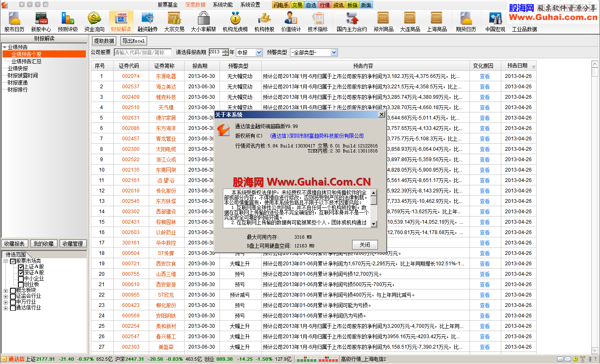The width and height of the screenshot is (600, 364).
Task: Open the 预测评级 rating icon
Action: pyautogui.click(x=67, y=22)
